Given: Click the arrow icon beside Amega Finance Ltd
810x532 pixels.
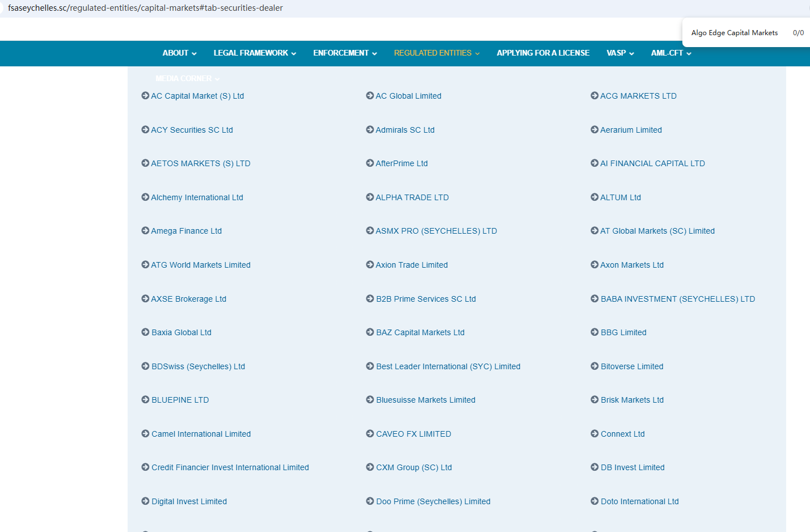Looking at the screenshot, I should pos(145,231).
